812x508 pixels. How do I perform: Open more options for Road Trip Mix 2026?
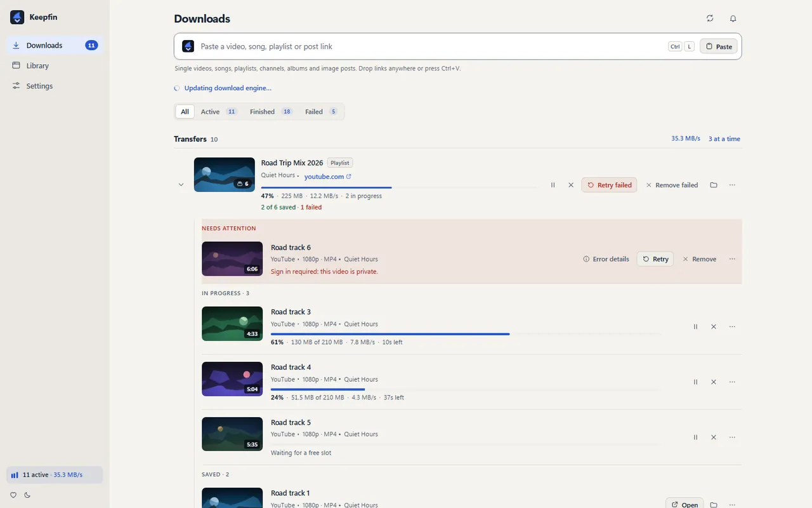(x=732, y=185)
